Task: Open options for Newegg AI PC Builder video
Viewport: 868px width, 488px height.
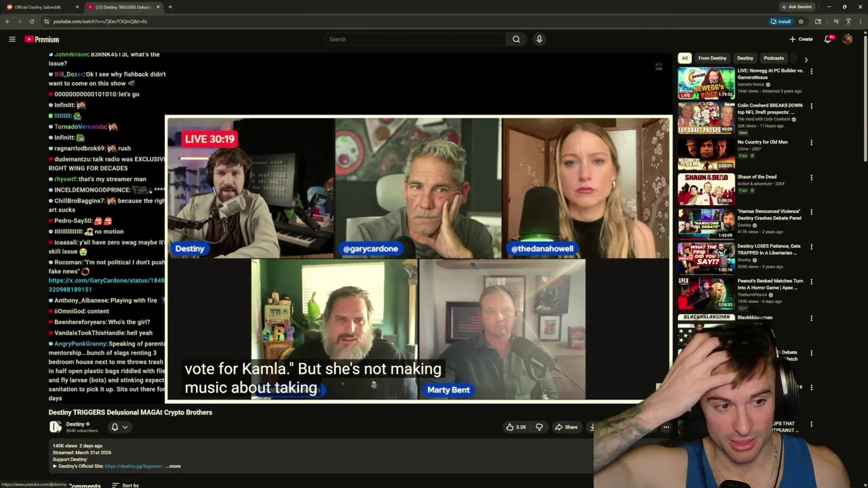Action: tap(811, 71)
